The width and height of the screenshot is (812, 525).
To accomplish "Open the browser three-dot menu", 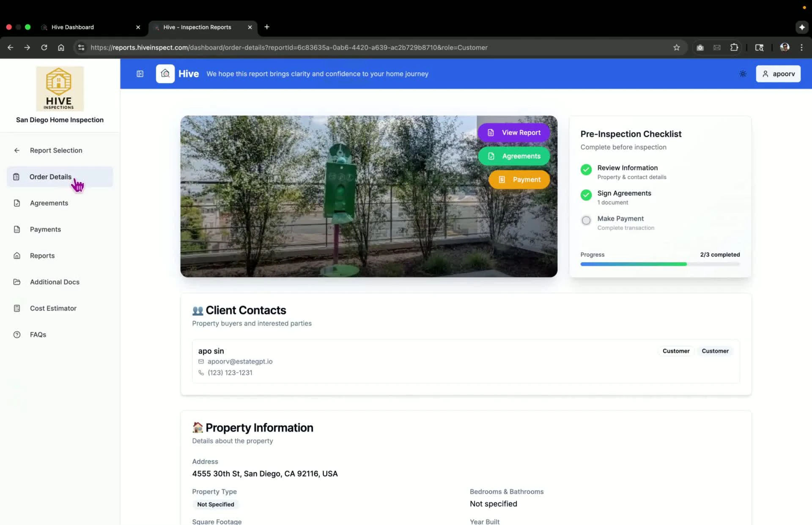I will 801,48.
